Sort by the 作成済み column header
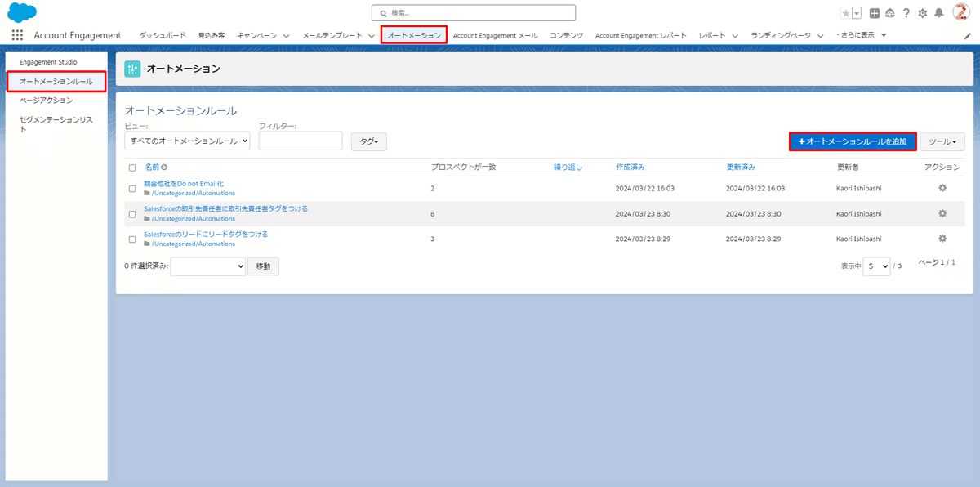The height and width of the screenshot is (487, 980). pos(630,167)
